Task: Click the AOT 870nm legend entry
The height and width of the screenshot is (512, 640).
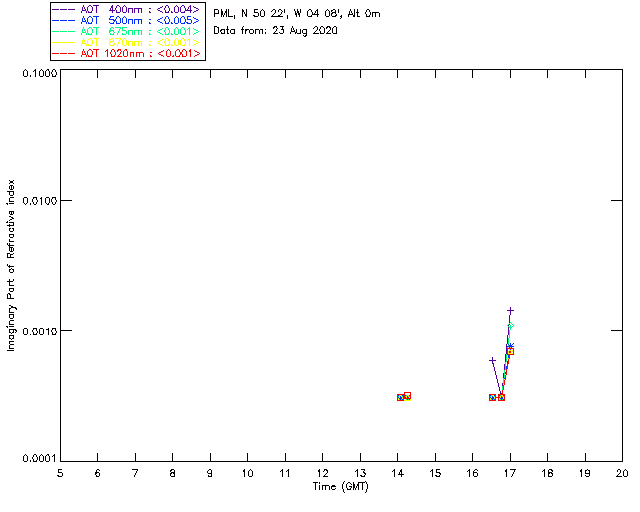Action: [x=127, y=42]
